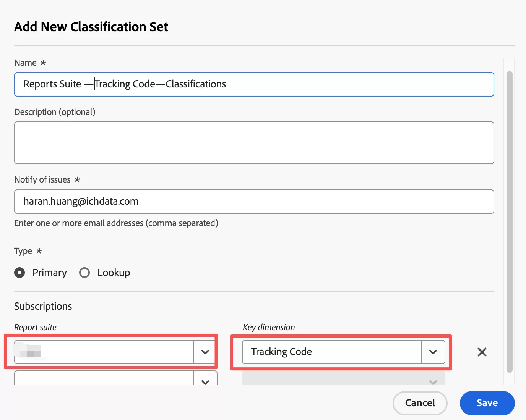
Task: Click the Tracking Code combo box field
Action: (331, 352)
